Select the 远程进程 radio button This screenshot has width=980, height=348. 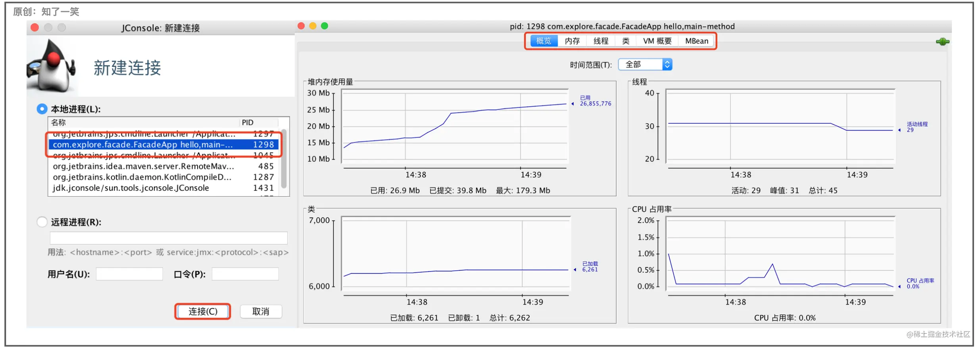click(42, 222)
